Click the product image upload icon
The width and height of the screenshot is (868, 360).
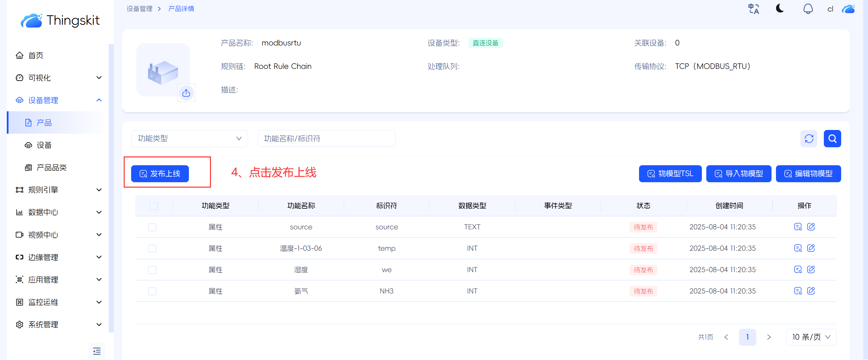(186, 93)
